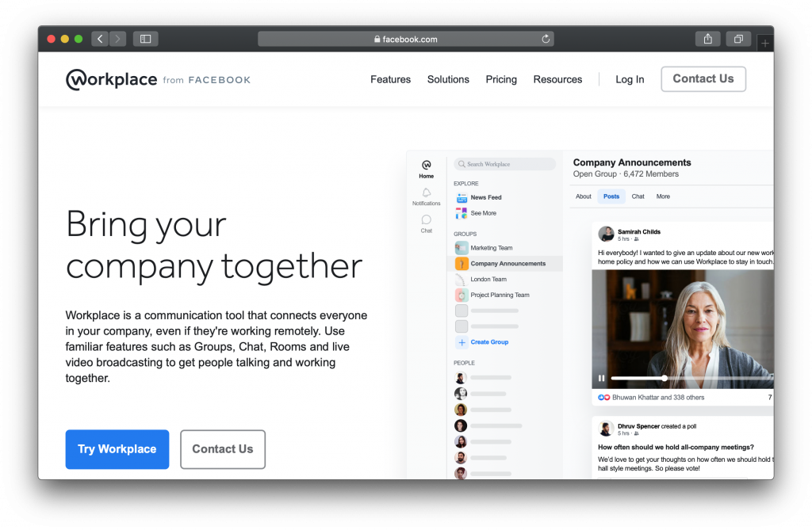The width and height of the screenshot is (812, 530).
Task: Switch to About tab
Action: coord(583,196)
